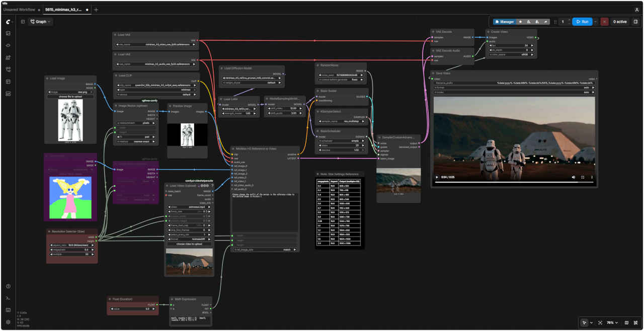644x331 pixels.
Task: Toggle the right side panel icon
Action: 635,22
